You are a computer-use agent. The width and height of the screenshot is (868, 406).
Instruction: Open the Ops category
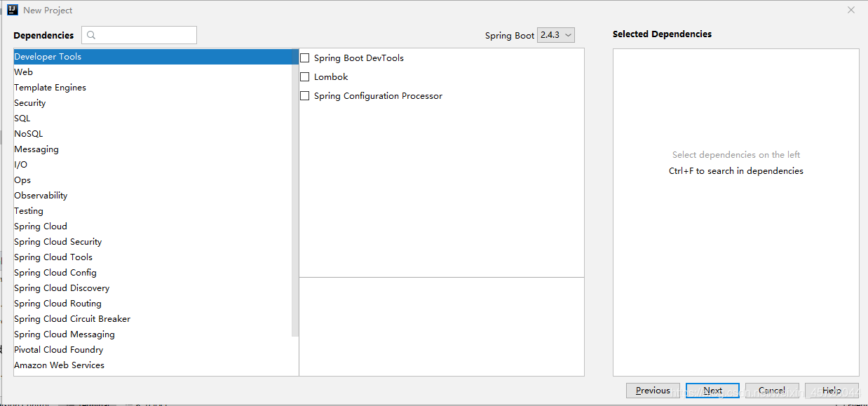pyautogui.click(x=153, y=180)
